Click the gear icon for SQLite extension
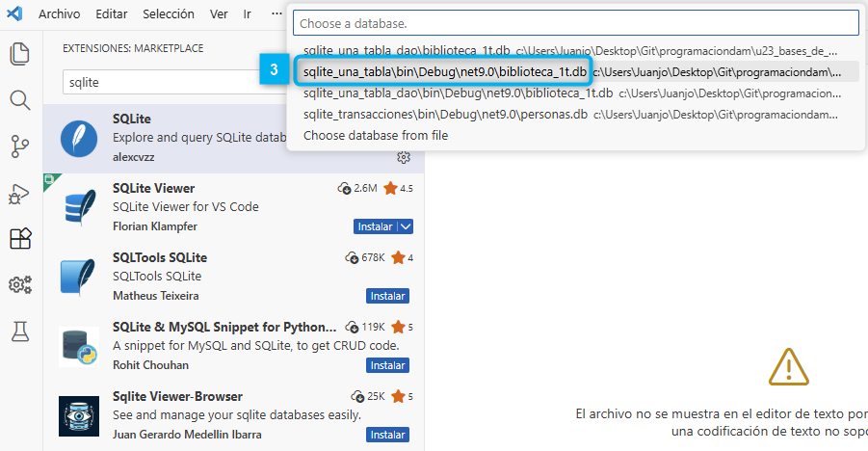868x451 pixels. click(x=405, y=157)
